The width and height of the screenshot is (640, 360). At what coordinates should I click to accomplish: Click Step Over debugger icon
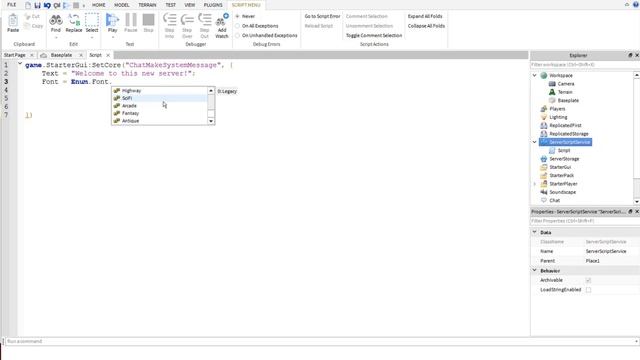pyautogui.click(x=187, y=20)
